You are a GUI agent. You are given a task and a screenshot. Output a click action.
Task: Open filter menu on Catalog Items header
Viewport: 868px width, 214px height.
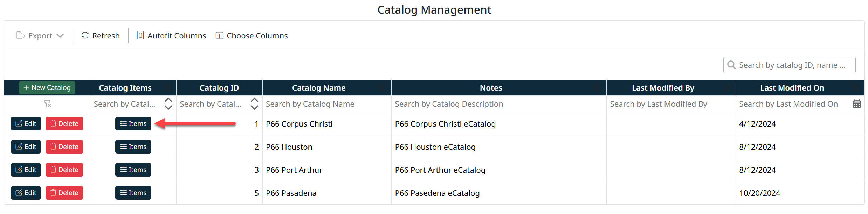click(x=167, y=88)
